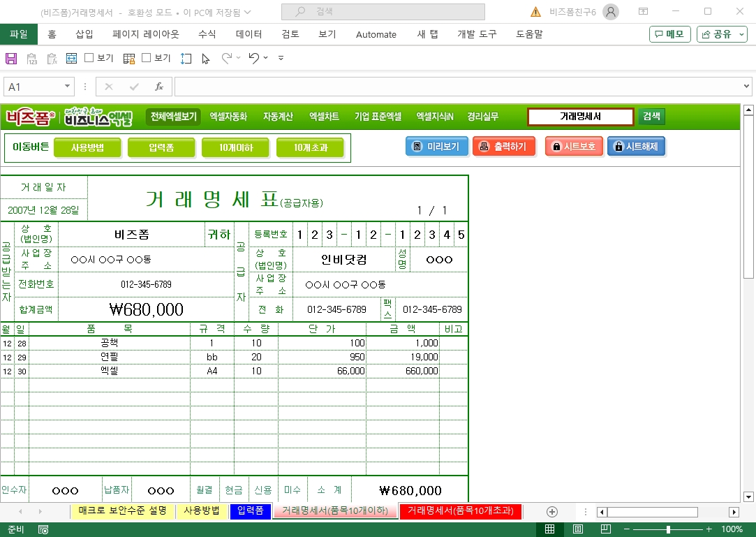Switch to 매크로 보안수준 설명 sheet tab
Image resolution: width=756 pixels, height=537 pixels.
(122, 511)
